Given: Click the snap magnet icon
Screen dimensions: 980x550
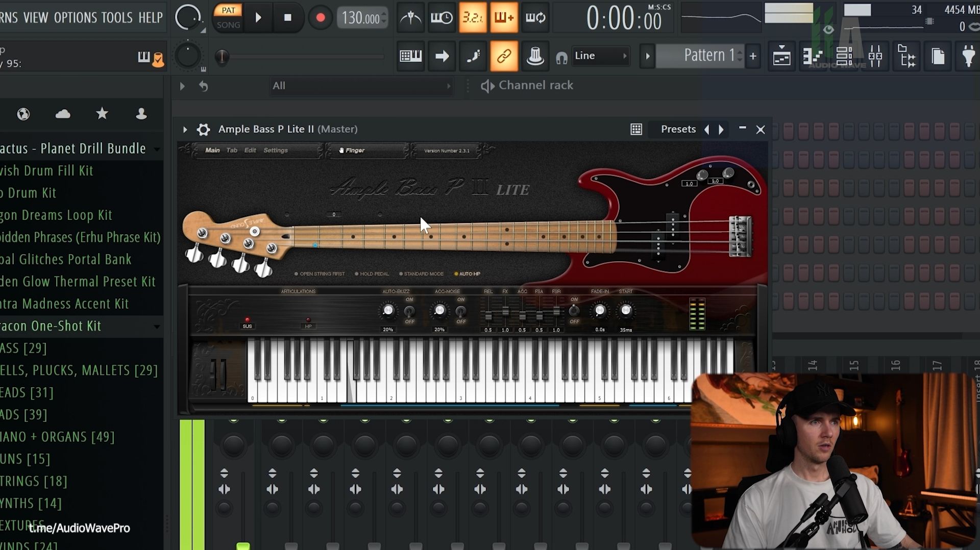Looking at the screenshot, I should point(561,58).
